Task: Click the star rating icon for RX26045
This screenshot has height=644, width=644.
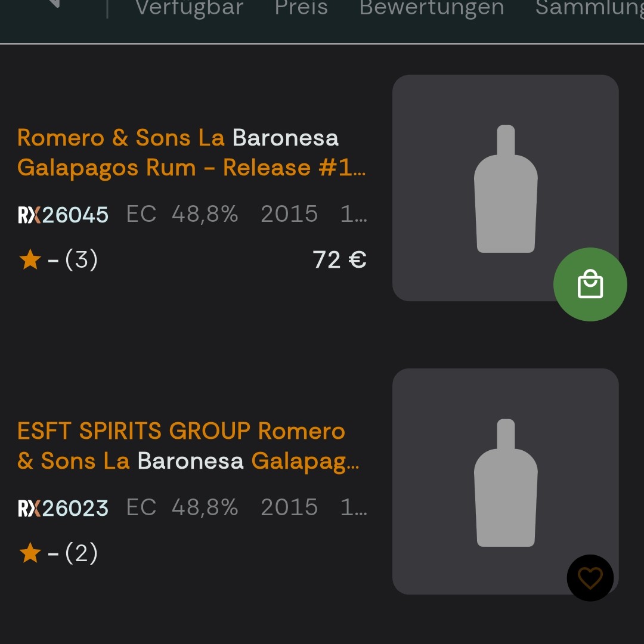Action: click(x=30, y=260)
